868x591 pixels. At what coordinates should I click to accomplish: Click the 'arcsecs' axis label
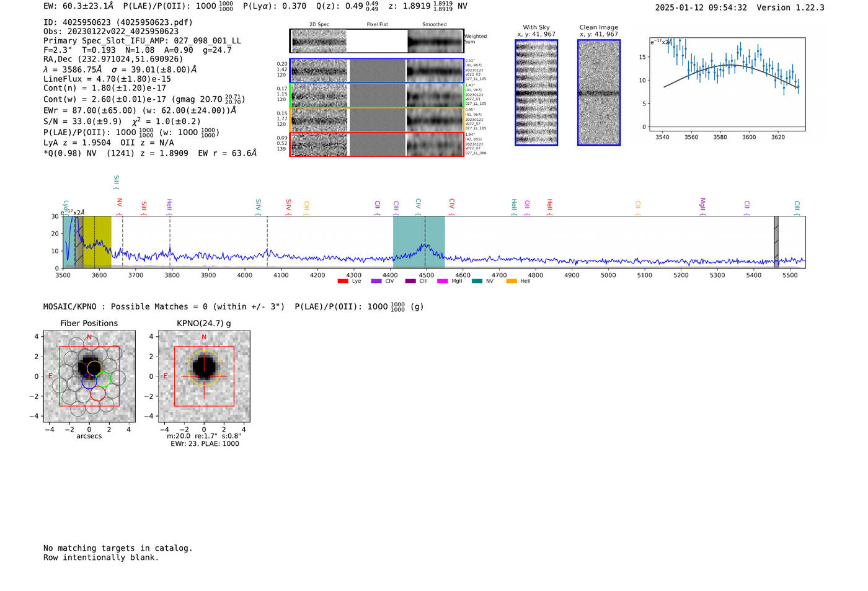coord(89,436)
